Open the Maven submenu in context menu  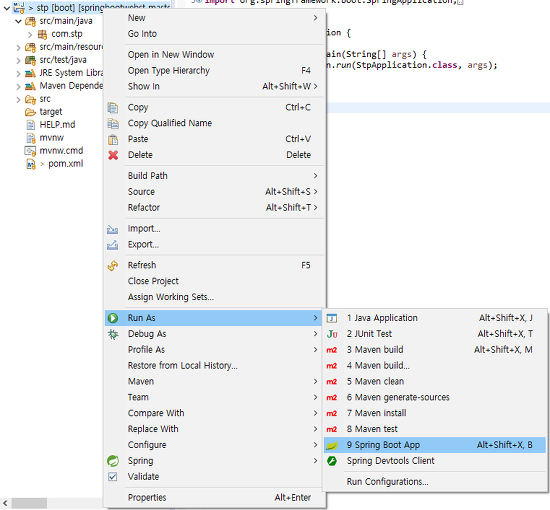[x=215, y=382]
